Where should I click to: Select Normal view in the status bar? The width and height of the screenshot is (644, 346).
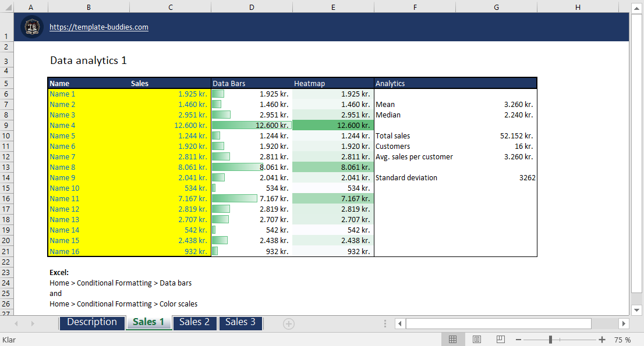453,339
